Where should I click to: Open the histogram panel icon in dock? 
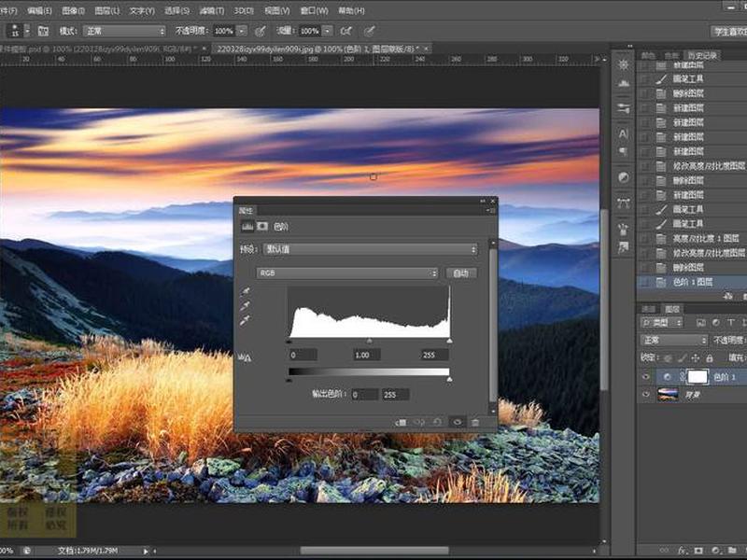(x=623, y=84)
